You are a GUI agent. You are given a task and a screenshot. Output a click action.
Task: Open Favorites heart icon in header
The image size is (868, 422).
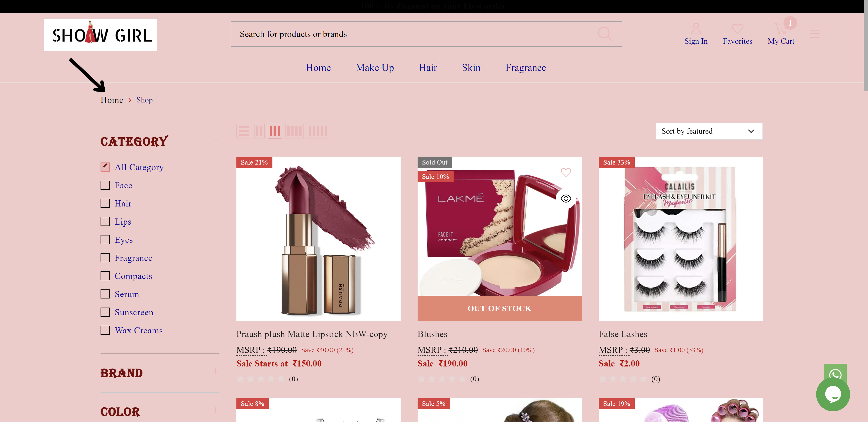737,29
